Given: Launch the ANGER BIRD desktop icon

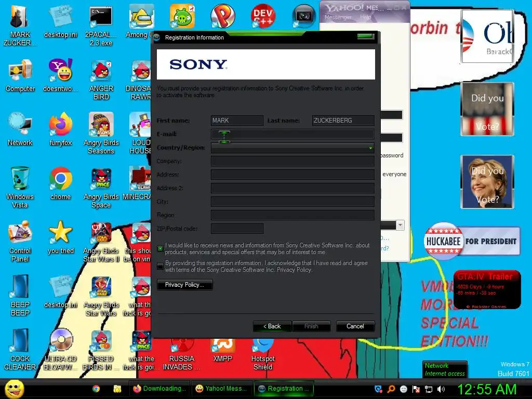Looking at the screenshot, I should click(x=101, y=80).
